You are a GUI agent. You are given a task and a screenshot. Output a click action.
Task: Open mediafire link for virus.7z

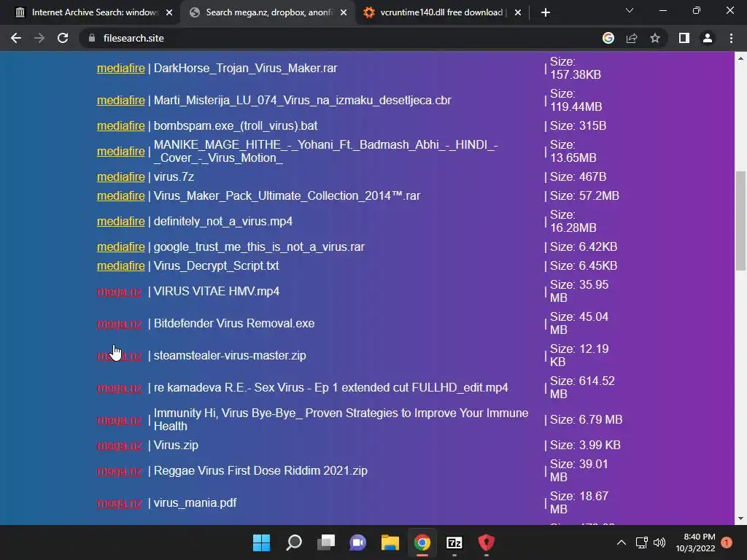click(x=120, y=176)
